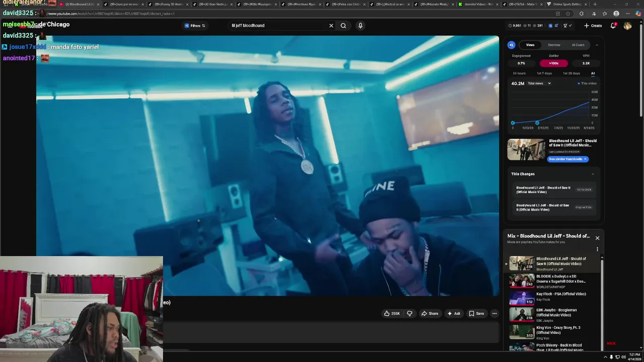The height and width of the screenshot is (362, 644).
Task: Switch to the Online Sports Betting tab
Action: [x=568, y=4]
